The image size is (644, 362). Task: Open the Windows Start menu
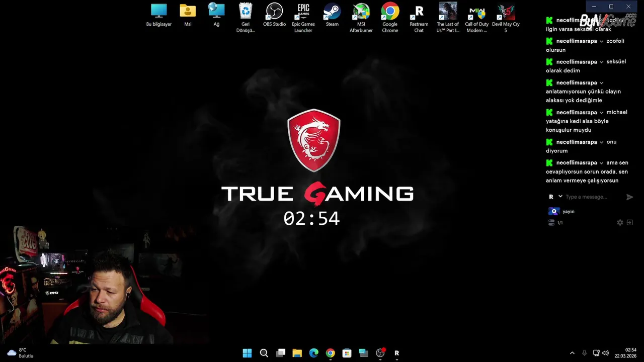pos(247,353)
